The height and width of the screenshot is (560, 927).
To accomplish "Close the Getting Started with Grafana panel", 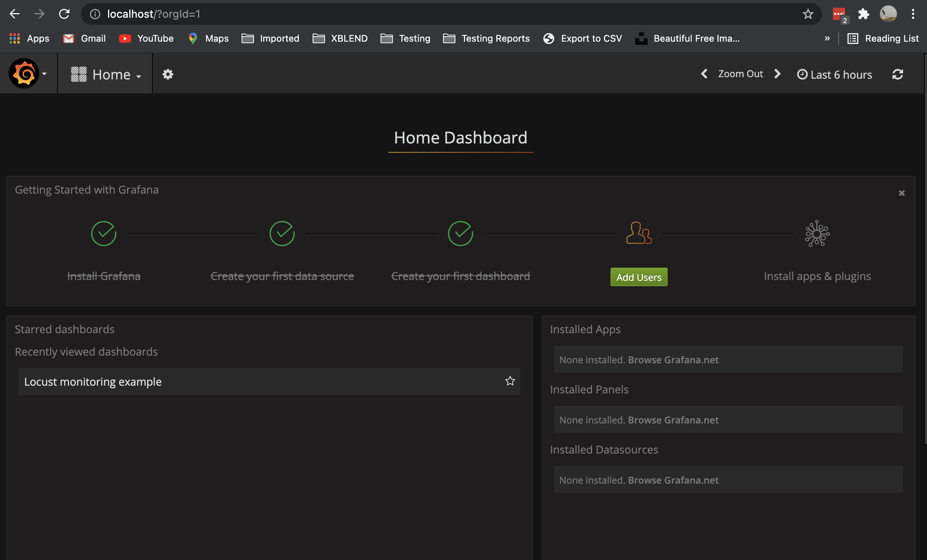I will (902, 193).
